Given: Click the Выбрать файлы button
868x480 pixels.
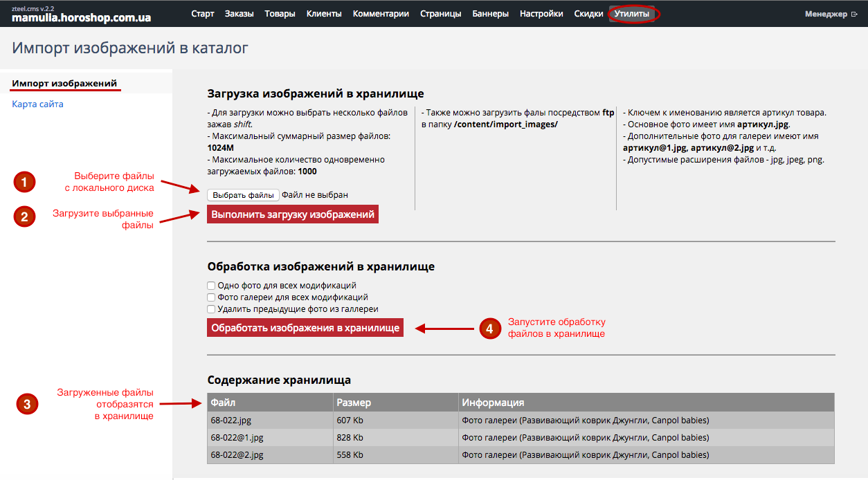Looking at the screenshot, I should 243,195.
